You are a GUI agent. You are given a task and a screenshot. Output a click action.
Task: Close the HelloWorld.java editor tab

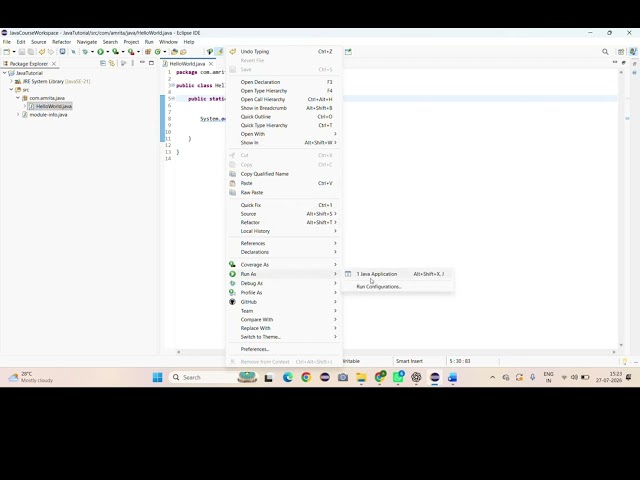point(211,64)
